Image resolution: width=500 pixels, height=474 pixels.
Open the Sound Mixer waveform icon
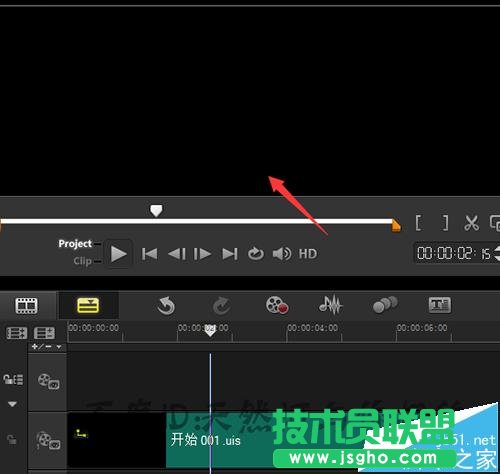(331, 305)
